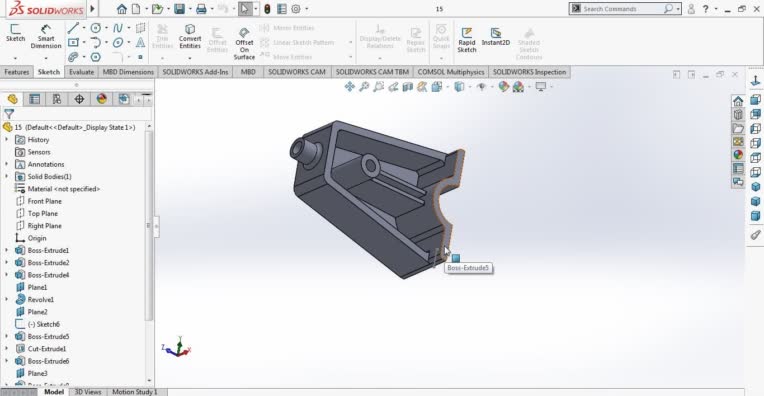The height and width of the screenshot is (396, 764).
Task: Open the SOLIDWORKS Add-Ins tab
Action: point(195,72)
